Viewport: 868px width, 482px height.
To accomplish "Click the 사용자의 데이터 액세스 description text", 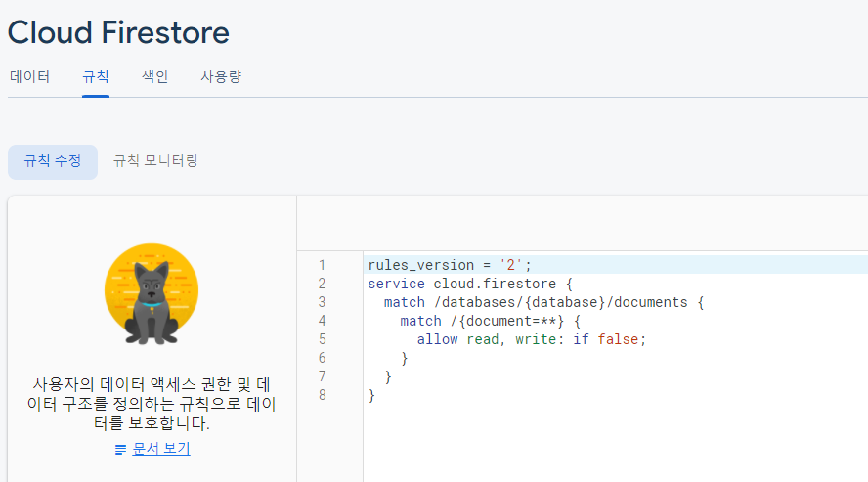I will point(152,404).
